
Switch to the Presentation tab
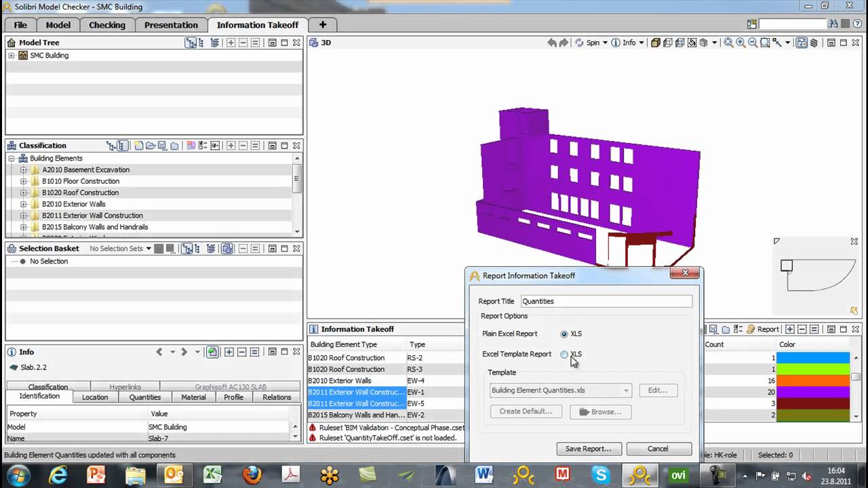coord(171,25)
